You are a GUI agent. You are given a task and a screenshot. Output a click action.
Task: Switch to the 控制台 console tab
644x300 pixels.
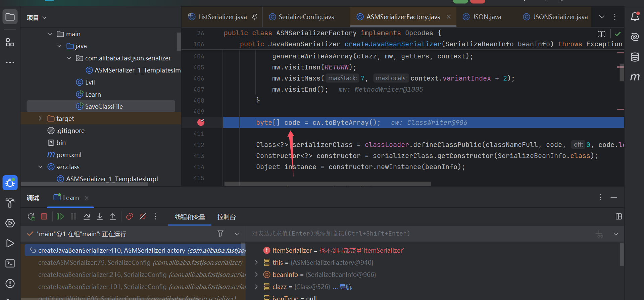pos(227,217)
